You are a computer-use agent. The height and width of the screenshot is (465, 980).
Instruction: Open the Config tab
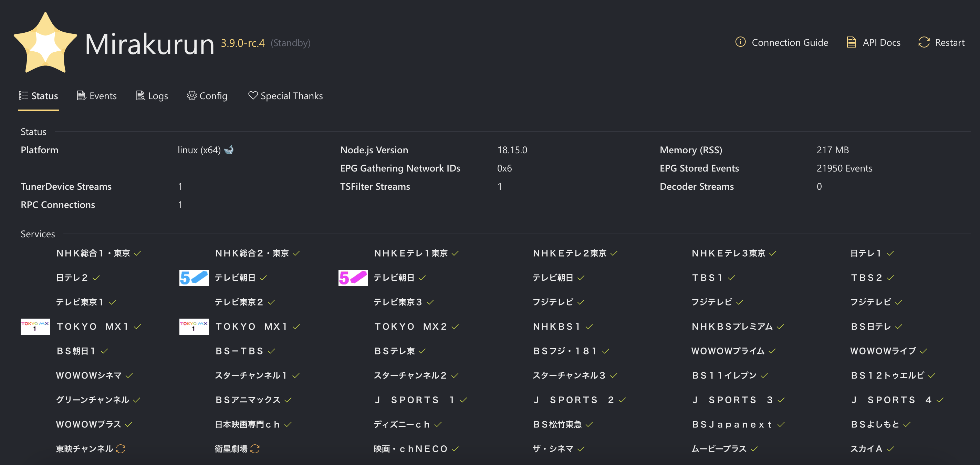pyautogui.click(x=207, y=96)
